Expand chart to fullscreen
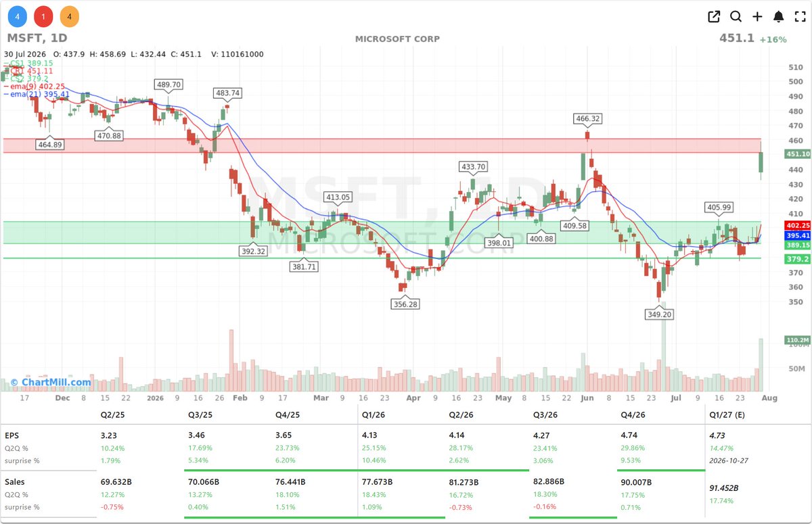 pos(800,17)
